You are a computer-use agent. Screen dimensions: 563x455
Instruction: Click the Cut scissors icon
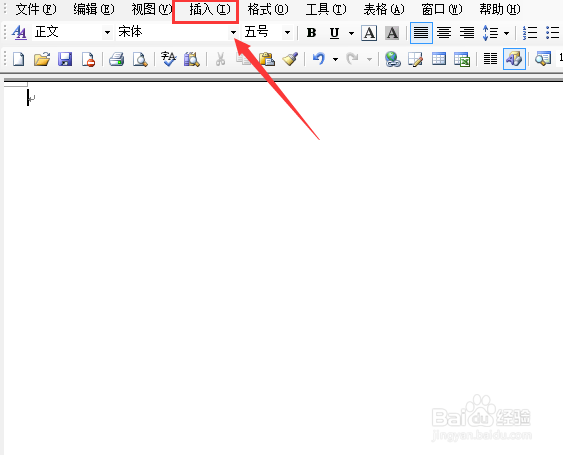[x=220, y=59]
